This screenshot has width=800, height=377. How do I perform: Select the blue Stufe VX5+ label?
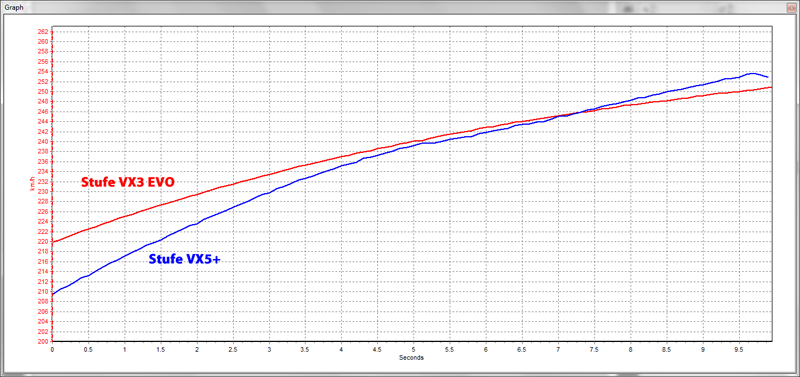click(x=184, y=259)
